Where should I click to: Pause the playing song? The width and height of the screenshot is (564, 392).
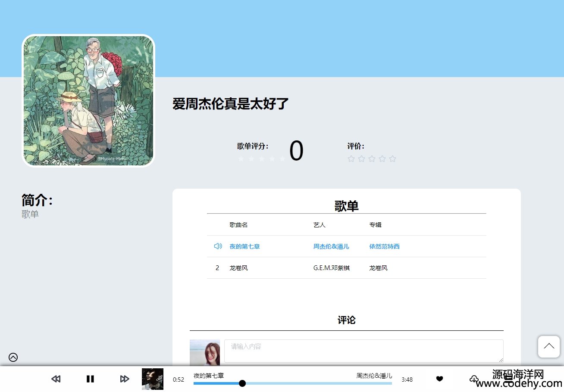pyautogui.click(x=90, y=379)
